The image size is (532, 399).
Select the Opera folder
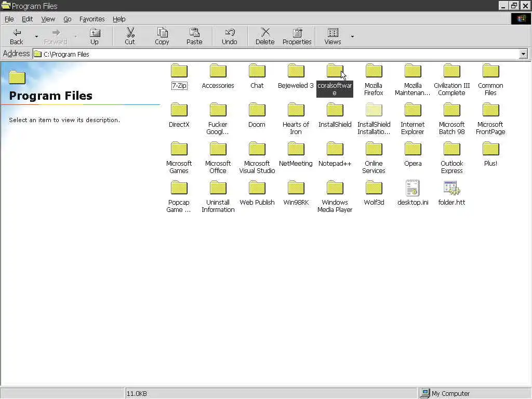413,154
